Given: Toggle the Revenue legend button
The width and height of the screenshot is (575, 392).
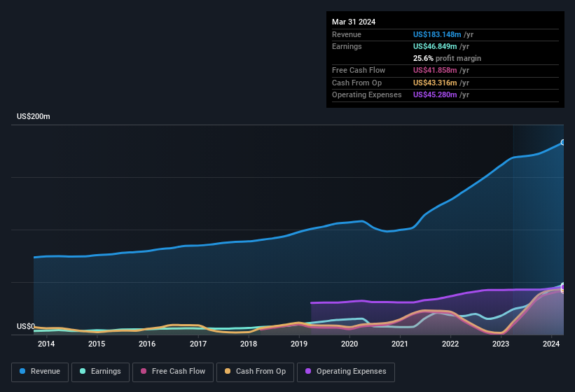Looking at the screenshot, I should 40,372.
